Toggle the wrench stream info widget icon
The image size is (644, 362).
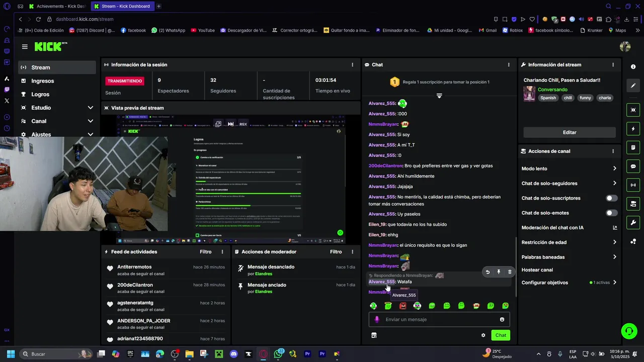(x=633, y=222)
